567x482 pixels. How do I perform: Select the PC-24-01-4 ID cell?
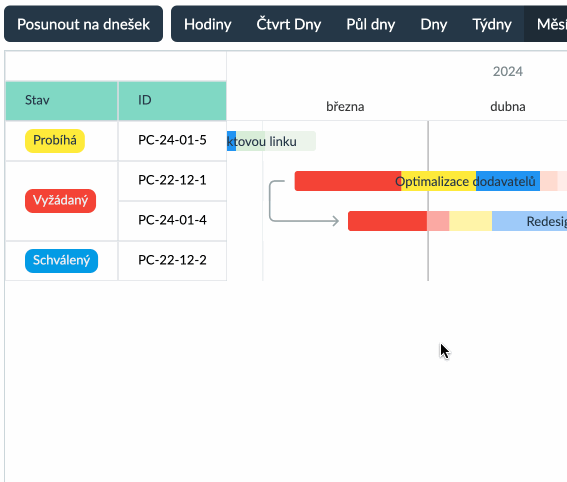pyautogui.click(x=172, y=220)
